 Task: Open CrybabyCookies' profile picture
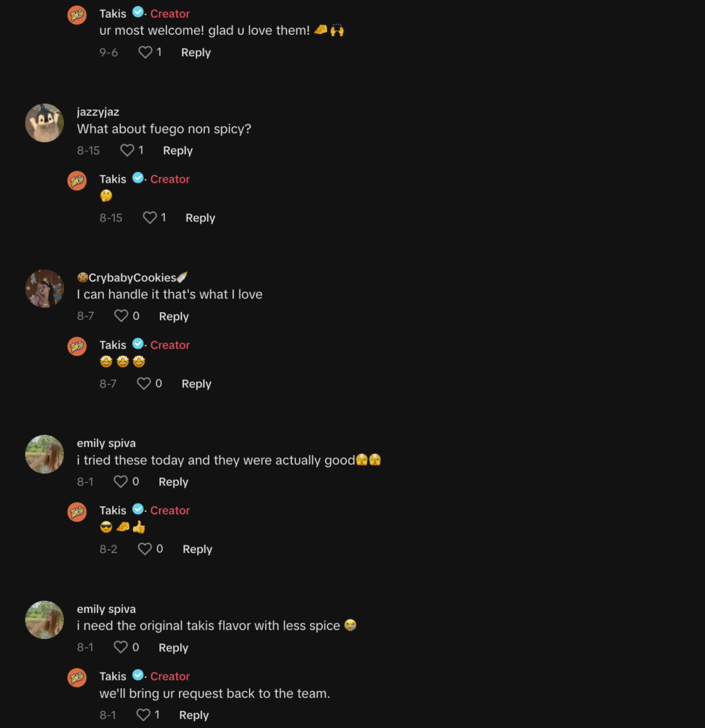click(x=44, y=289)
